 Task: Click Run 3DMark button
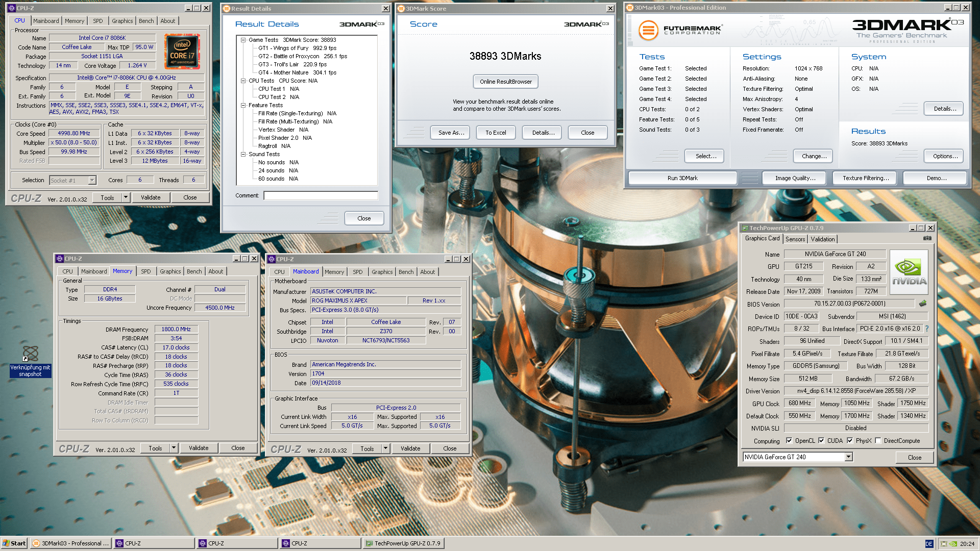[682, 178]
